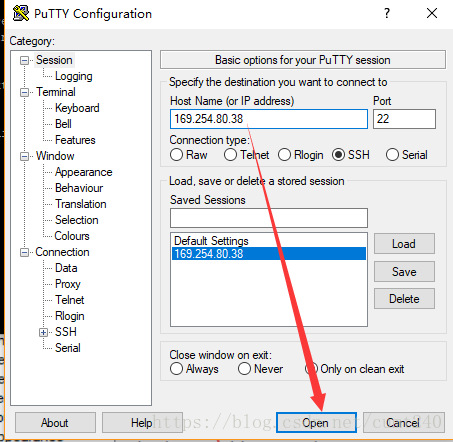453x442 pixels.
Task: Select Default Settings in sessions list
Action: (269, 241)
